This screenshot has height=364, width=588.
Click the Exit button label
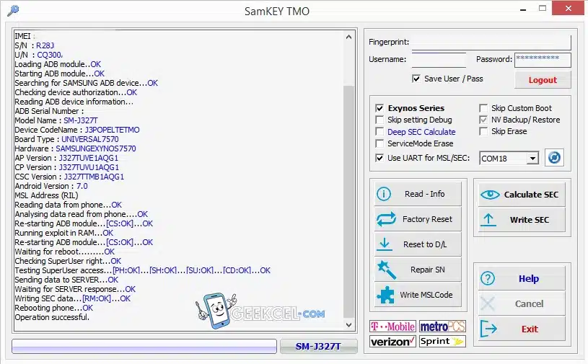530,329
